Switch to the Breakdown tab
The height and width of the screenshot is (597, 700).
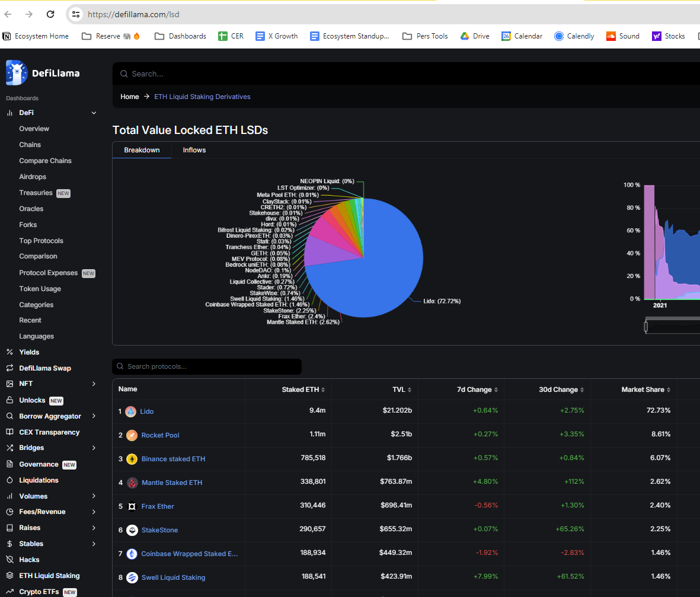142,150
